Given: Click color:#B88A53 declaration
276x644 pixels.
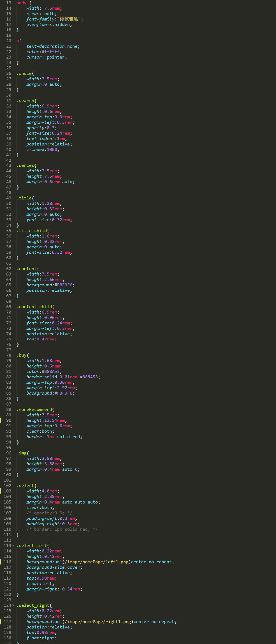Looking at the screenshot, I should (44, 372).
